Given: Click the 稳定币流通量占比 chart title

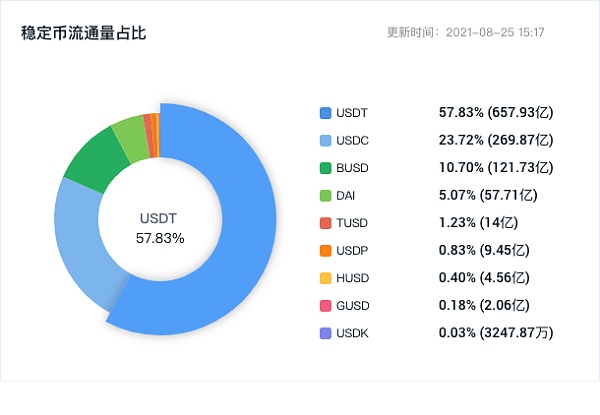Looking at the screenshot, I should click(x=83, y=34).
